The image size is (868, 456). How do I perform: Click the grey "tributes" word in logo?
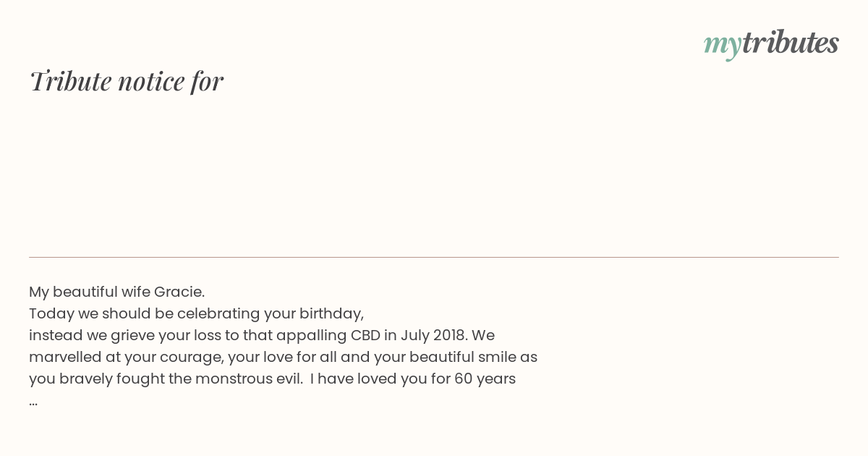(790, 42)
